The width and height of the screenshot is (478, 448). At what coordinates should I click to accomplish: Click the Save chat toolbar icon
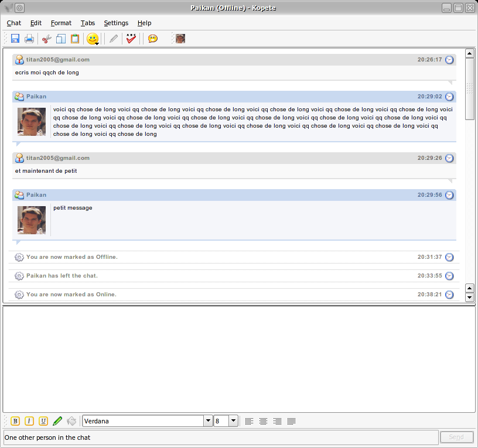pyautogui.click(x=15, y=39)
